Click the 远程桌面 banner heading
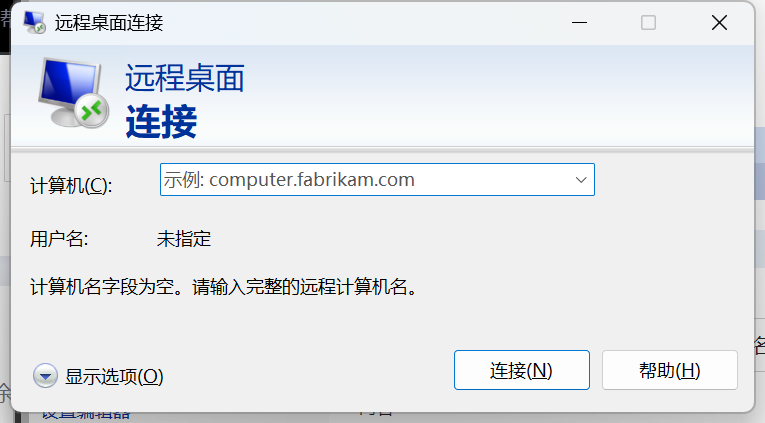Image resolution: width=765 pixels, height=423 pixels. [184, 78]
